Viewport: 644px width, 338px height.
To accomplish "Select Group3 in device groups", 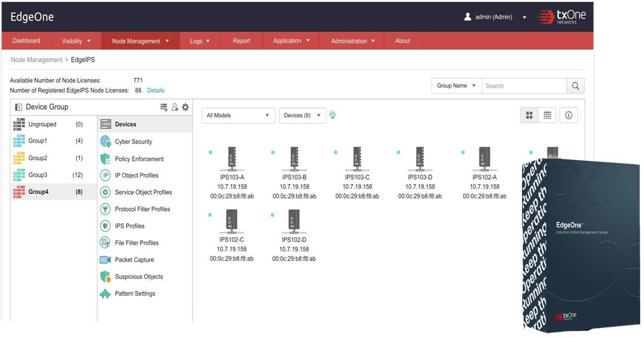I will pos(38,175).
